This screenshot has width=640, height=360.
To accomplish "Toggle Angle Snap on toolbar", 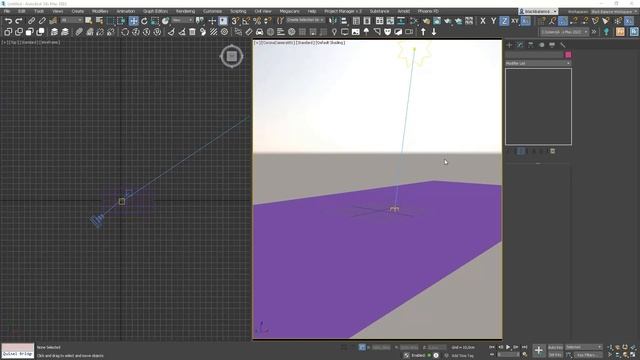I will pyautogui.click(x=246, y=21).
